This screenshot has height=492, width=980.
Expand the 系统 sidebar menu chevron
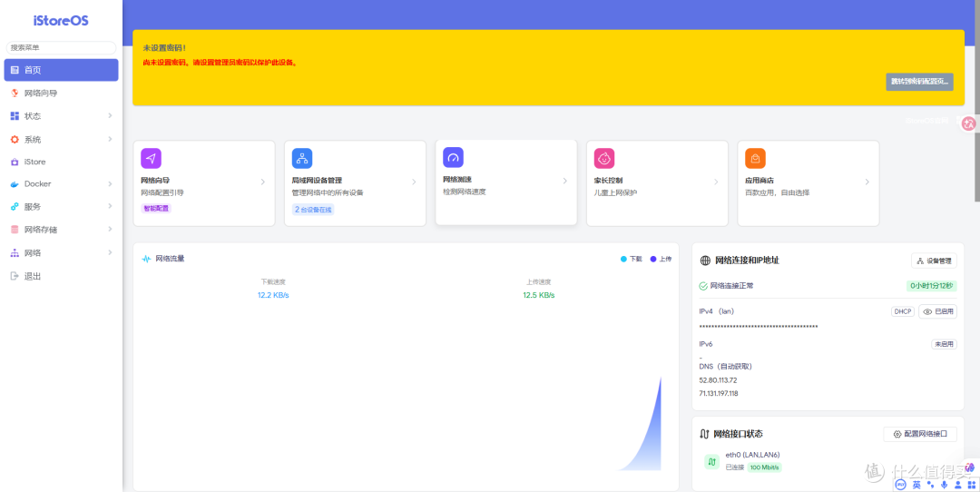110,139
